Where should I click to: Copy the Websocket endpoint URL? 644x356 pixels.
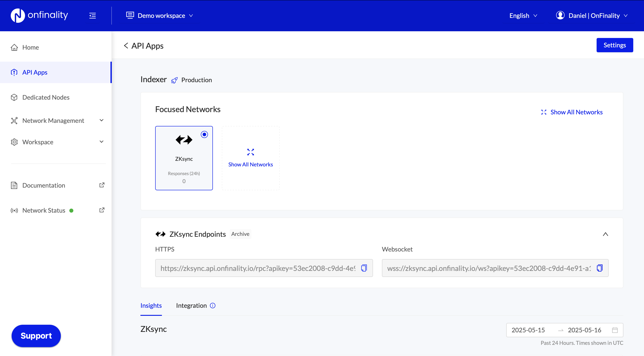(x=600, y=268)
